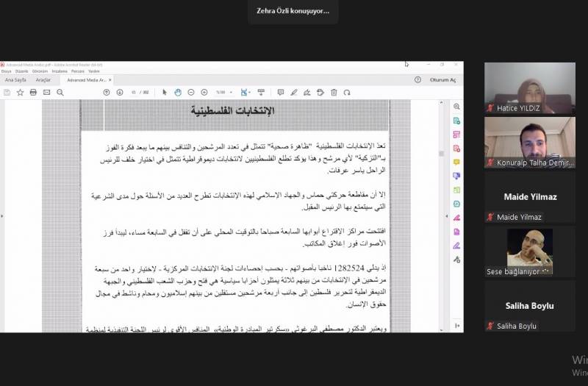The width and height of the screenshot is (588, 386).
Task: Select the highlighter pen tool
Action: click(x=294, y=92)
